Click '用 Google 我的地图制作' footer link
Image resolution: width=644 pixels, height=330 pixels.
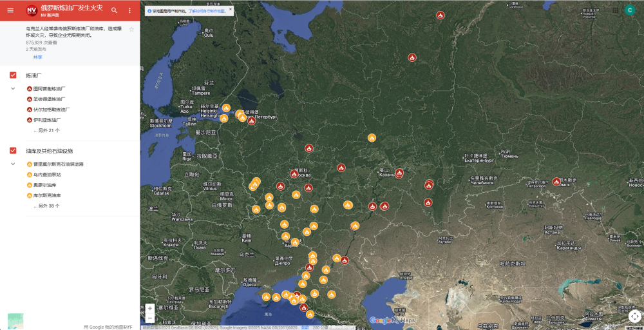[108, 327]
